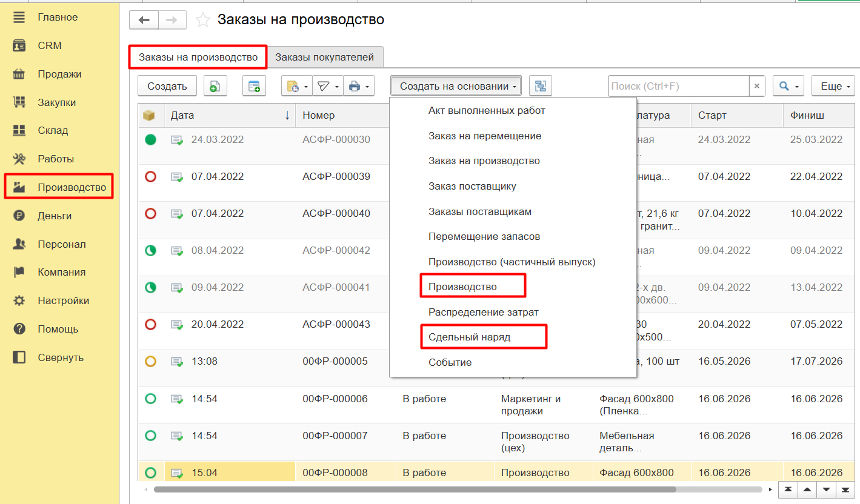Open the Главное section in sidebar
This screenshot has height=504, width=860.
(x=58, y=18)
